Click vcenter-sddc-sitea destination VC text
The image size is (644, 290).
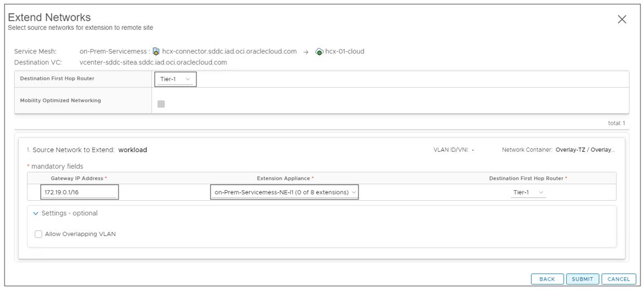tap(153, 62)
